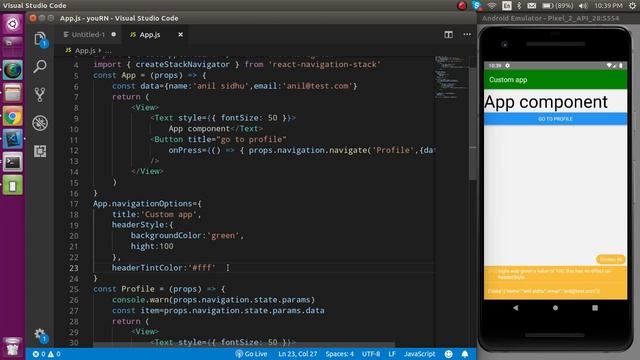640x360 pixels.
Task: Tap the first yellow warning message
Action: (x=555, y=274)
